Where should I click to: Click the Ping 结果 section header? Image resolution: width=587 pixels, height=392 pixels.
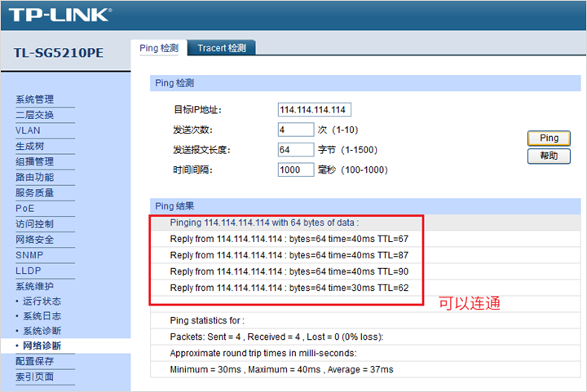365,206
